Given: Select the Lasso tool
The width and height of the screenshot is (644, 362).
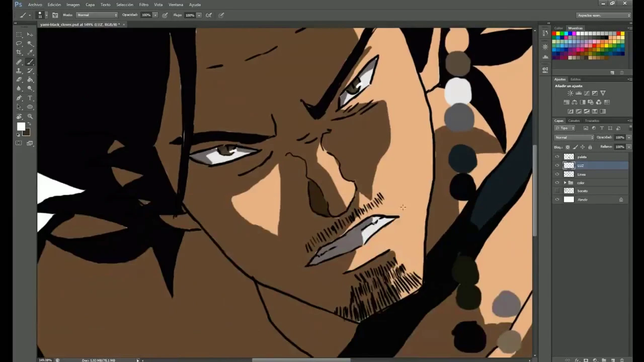Looking at the screenshot, I should pyautogui.click(x=19, y=43).
